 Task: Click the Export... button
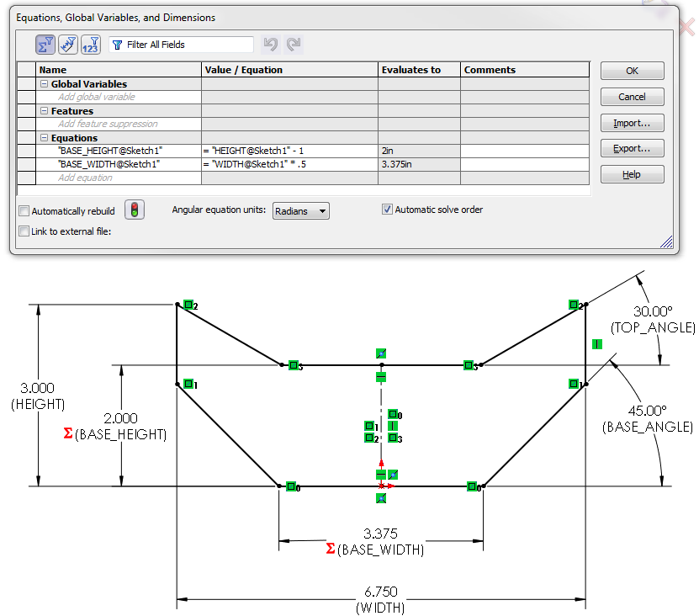tap(632, 149)
